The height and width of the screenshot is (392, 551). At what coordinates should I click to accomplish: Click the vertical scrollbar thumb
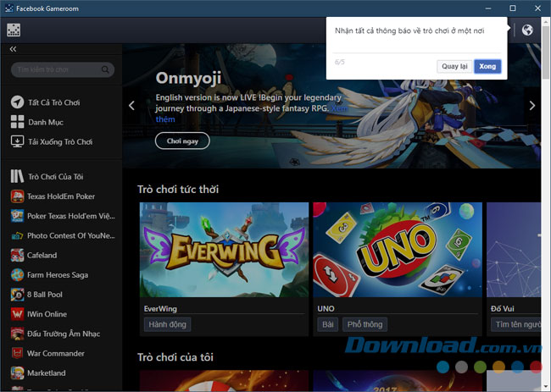pos(546,52)
